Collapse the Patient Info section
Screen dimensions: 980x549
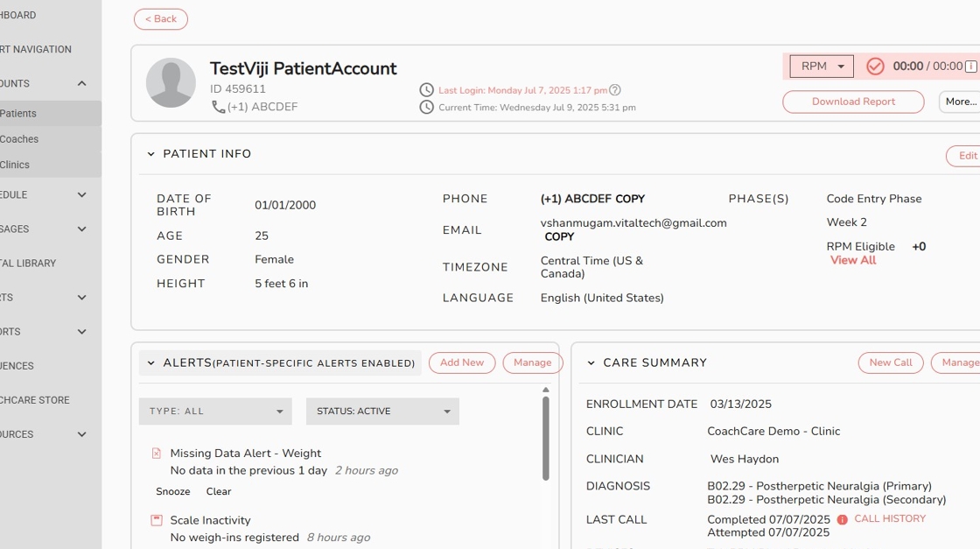coord(151,154)
